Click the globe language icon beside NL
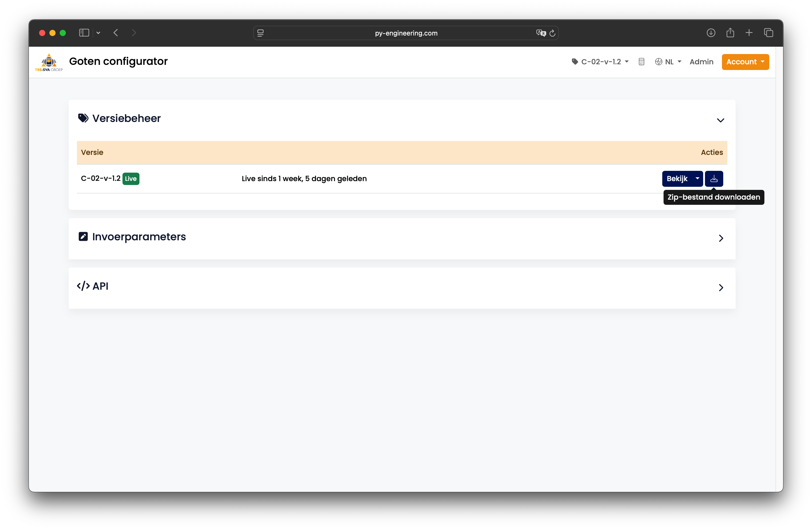Viewport: 812px width, 530px height. click(659, 62)
